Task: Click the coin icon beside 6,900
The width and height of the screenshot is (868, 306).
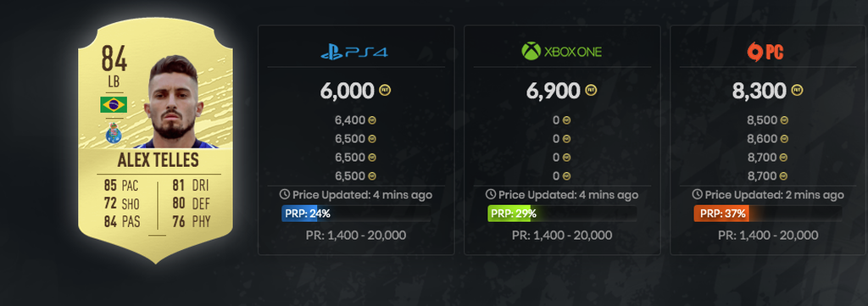Action: click(591, 90)
